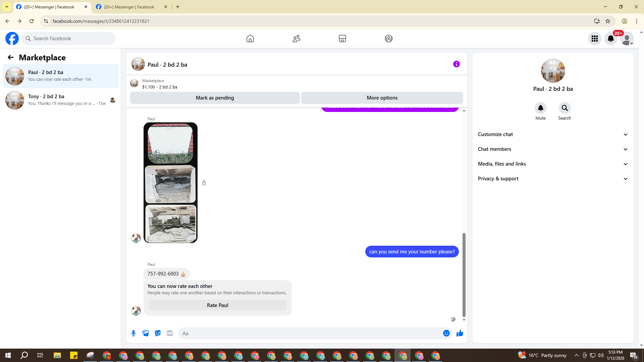
Task: Toggle the conversation information panel
Action: point(456,64)
